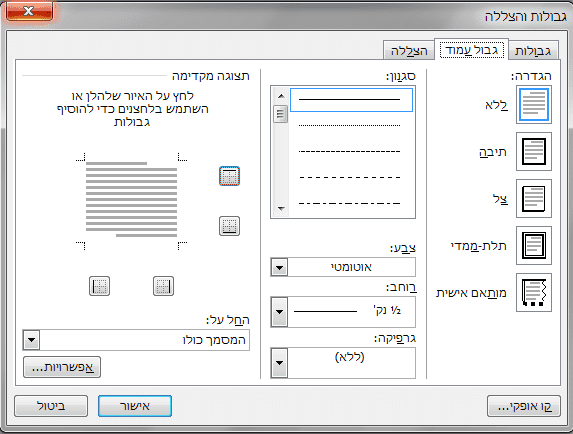Click the style list scroll down arrow
The width and height of the screenshot is (573, 434).
click(281, 209)
